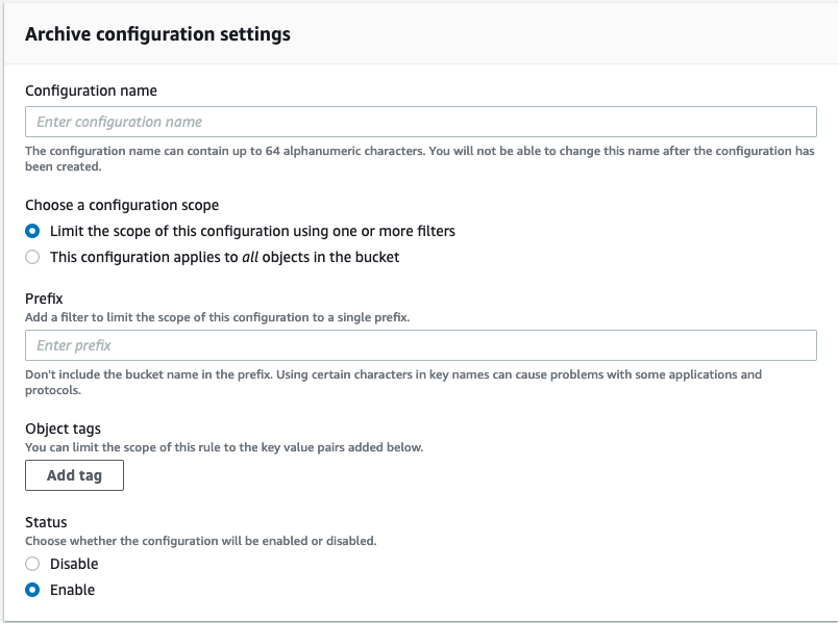
Task: Choose the Disable status option
Action: 31,563
